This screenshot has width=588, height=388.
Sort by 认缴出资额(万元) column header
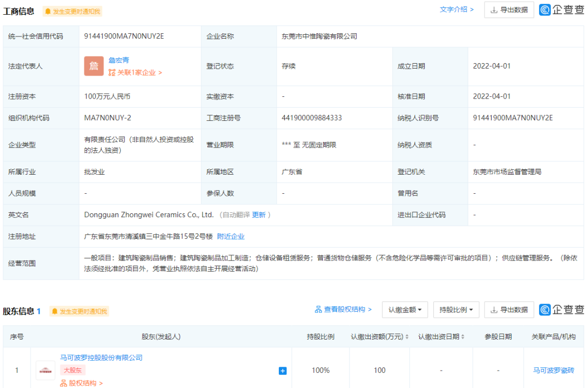coord(379,337)
